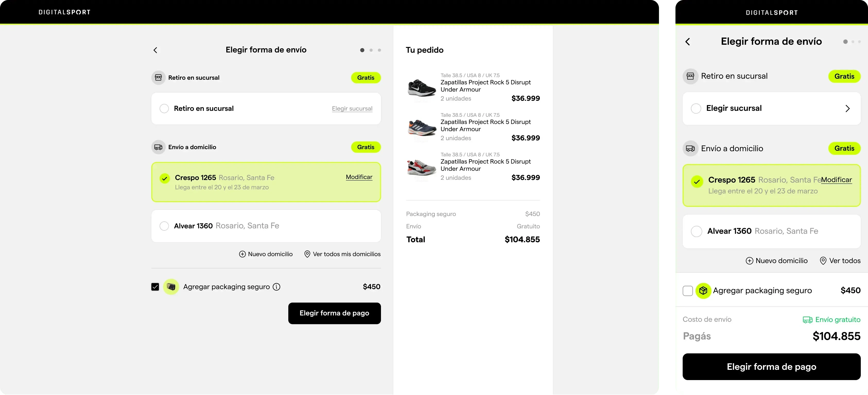Click Modificar on the desktop Crespo 1265 address
The height and width of the screenshot is (395, 868).
pos(359,177)
